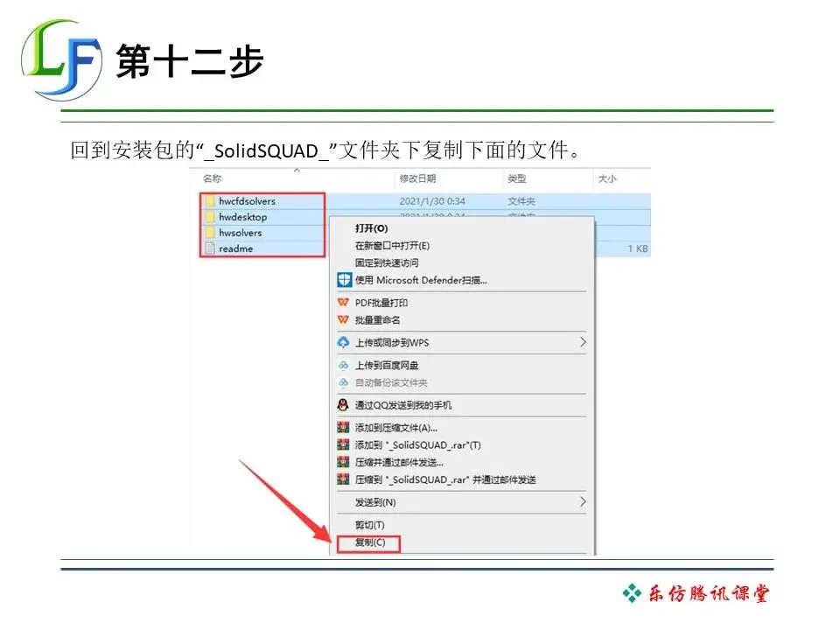Open the 发送到(N) menu entry
The height and width of the screenshot is (630, 840).
point(375,502)
